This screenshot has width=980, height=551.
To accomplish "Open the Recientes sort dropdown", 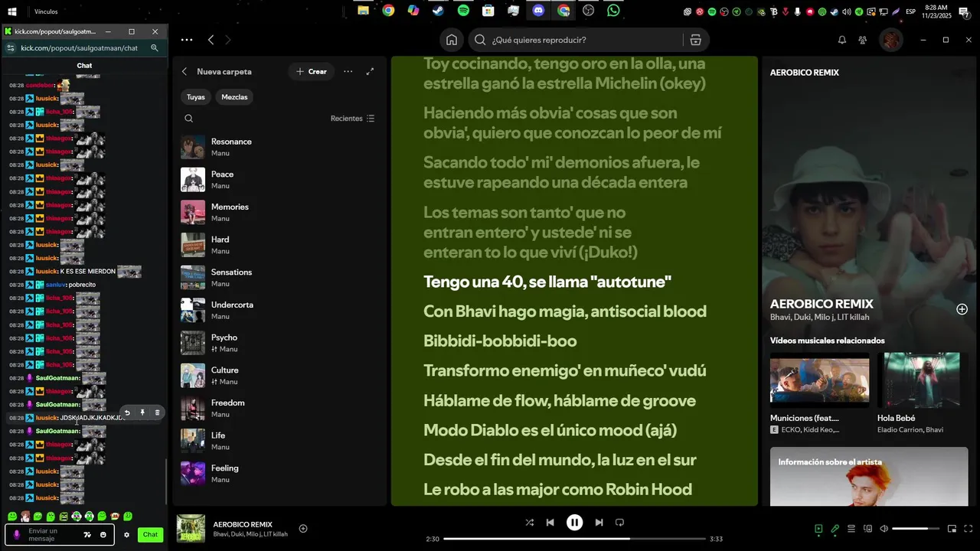I will coord(352,119).
